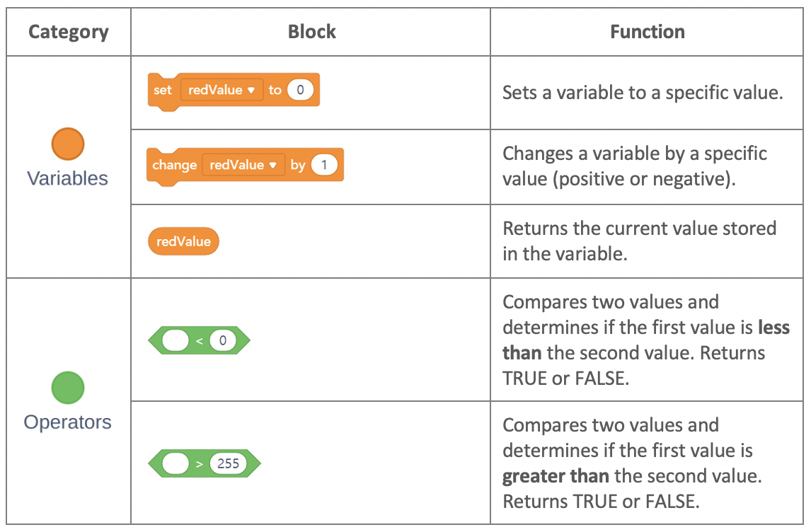The image size is (811, 532).
Task: Click the redValue reporter block
Action: pos(183,241)
